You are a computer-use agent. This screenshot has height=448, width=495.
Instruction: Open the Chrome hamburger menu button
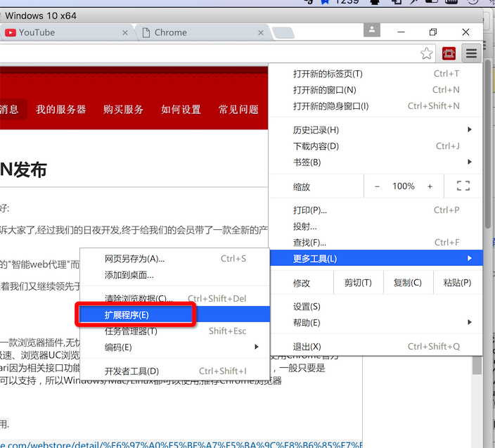[x=471, y=53]
